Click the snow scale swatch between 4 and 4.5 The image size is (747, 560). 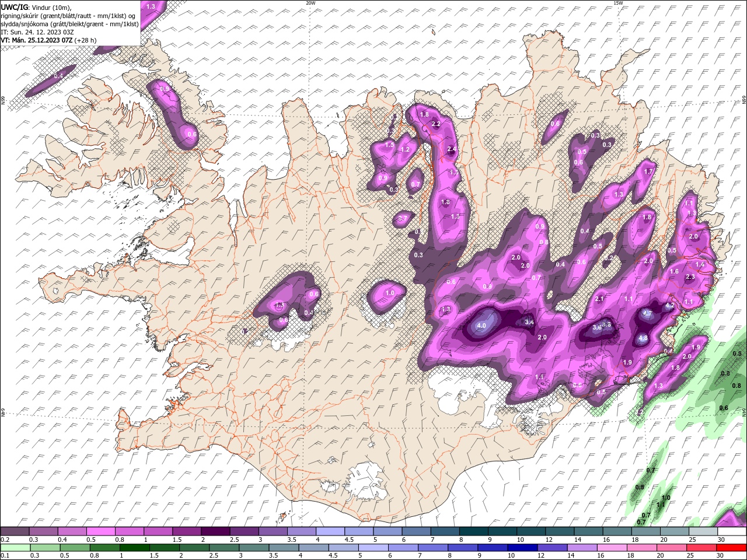[330, 531]
